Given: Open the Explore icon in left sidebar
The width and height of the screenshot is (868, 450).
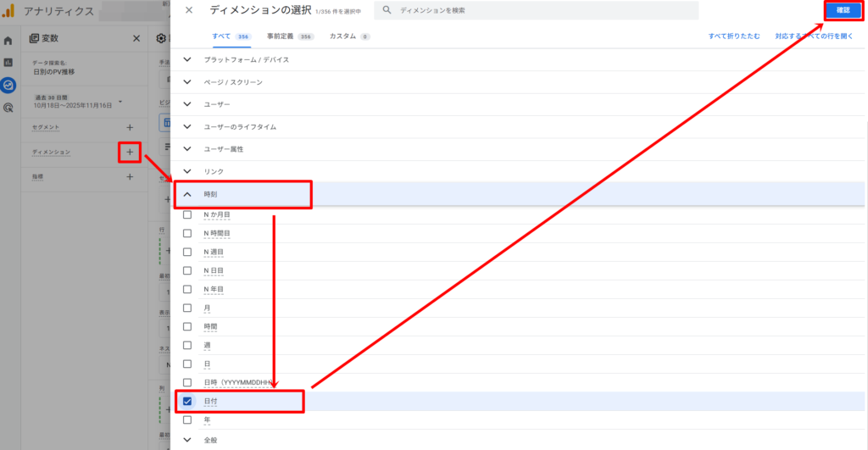Looking at the screenshot, I should (x=8, y=86).
